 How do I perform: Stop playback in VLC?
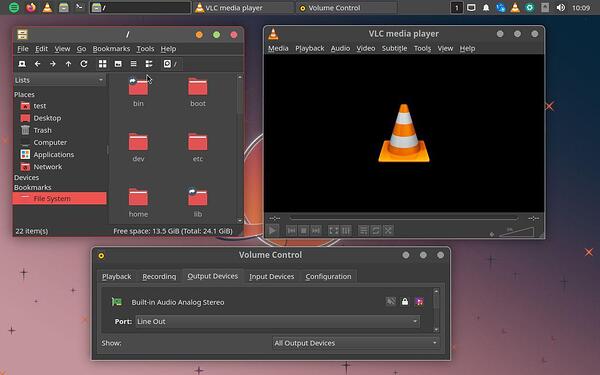click(x=303, y=230)
